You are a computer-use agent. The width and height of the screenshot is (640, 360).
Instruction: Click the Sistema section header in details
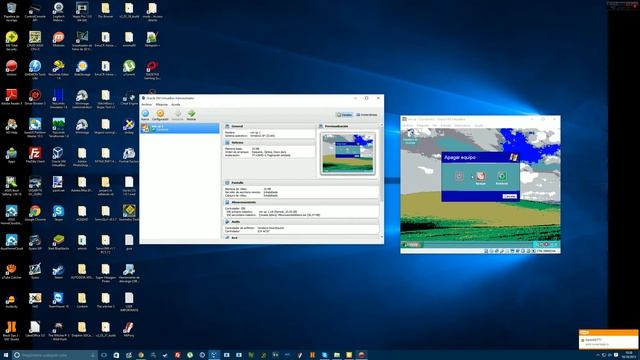tap(269, 142)
